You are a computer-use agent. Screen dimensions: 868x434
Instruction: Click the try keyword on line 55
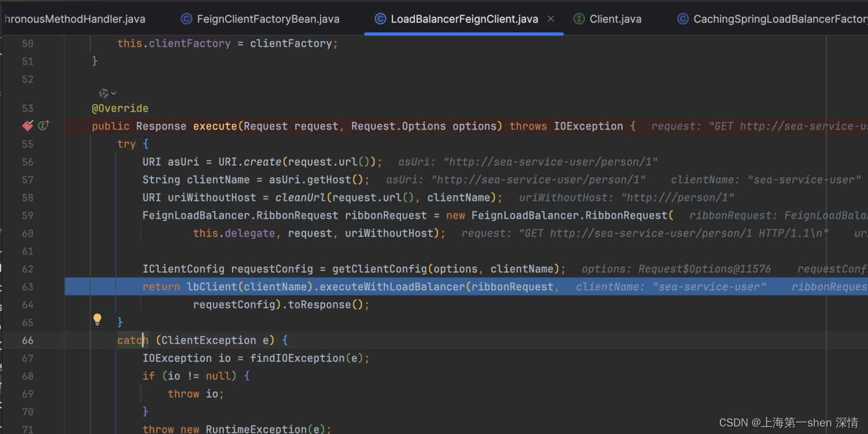tap(126, 144)
